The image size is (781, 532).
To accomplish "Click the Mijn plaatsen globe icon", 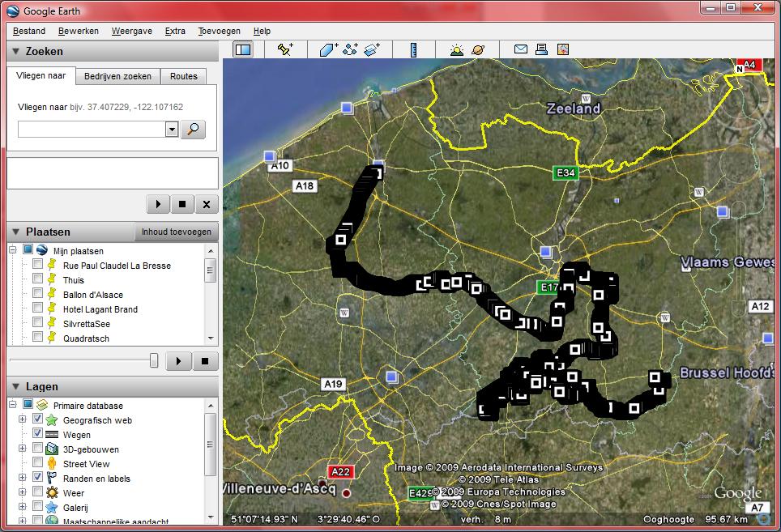I will [x=42, y=250].
